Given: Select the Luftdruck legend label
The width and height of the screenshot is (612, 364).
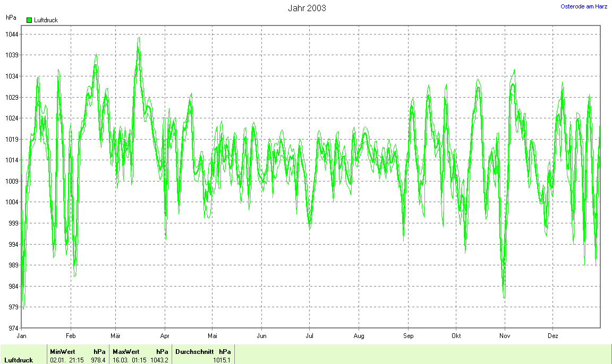Looking at the screenshot, I should 46,20.
